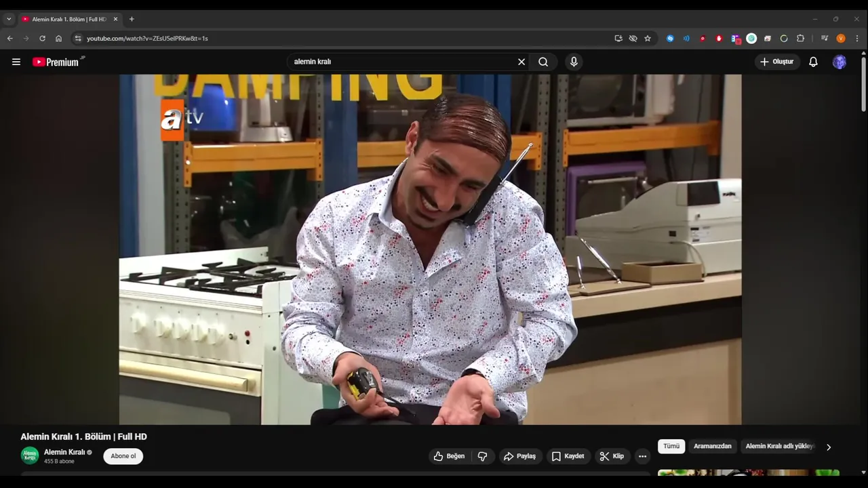
Task: Close the 'Alemin Kralı 1. Bölüm' tab
Action: [x=115, y=19]
